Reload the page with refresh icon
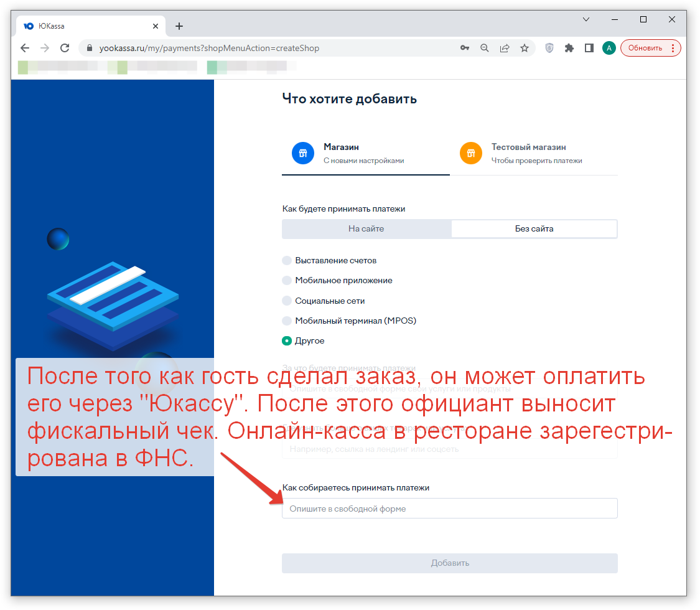The height and width of the screenshot is (610, 700). 65,48
